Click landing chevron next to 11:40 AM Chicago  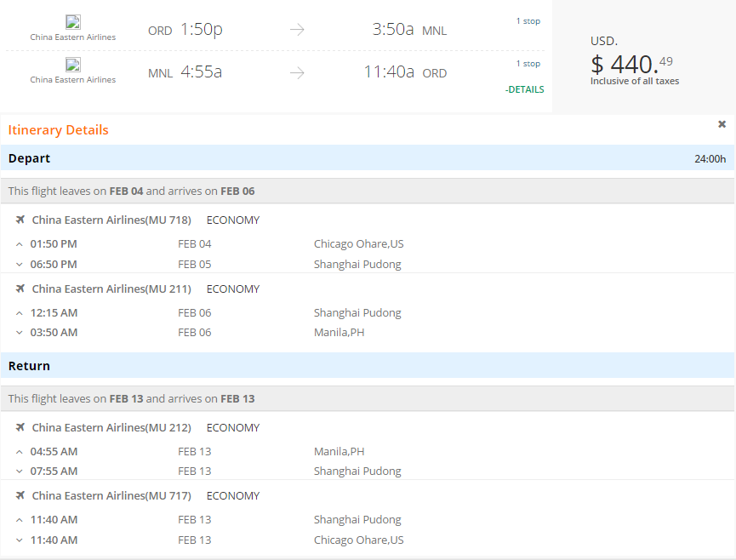click(20, 540)
